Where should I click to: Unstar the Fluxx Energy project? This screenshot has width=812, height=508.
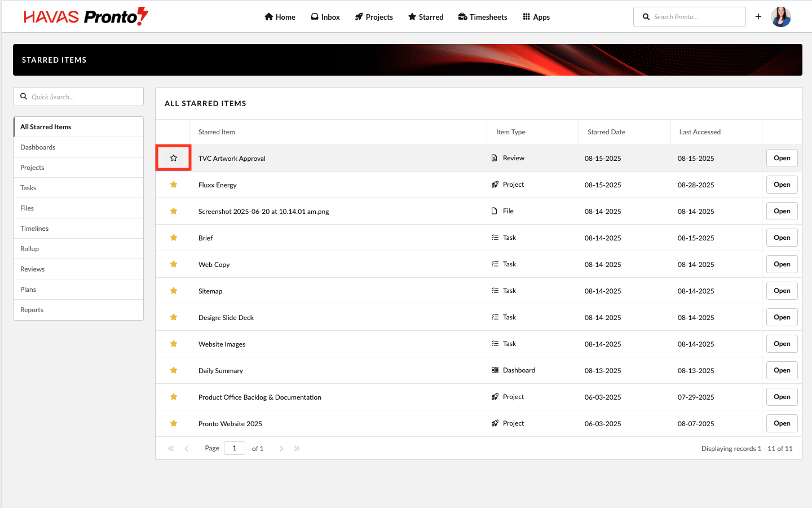(x=174, y=185)
